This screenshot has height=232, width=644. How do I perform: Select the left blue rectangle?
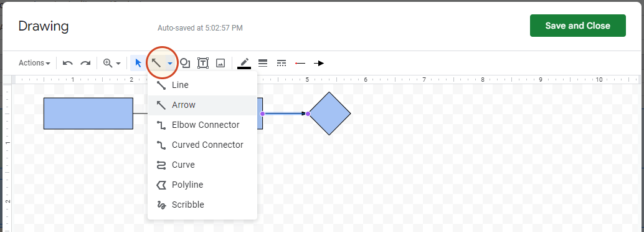[88, 114]
